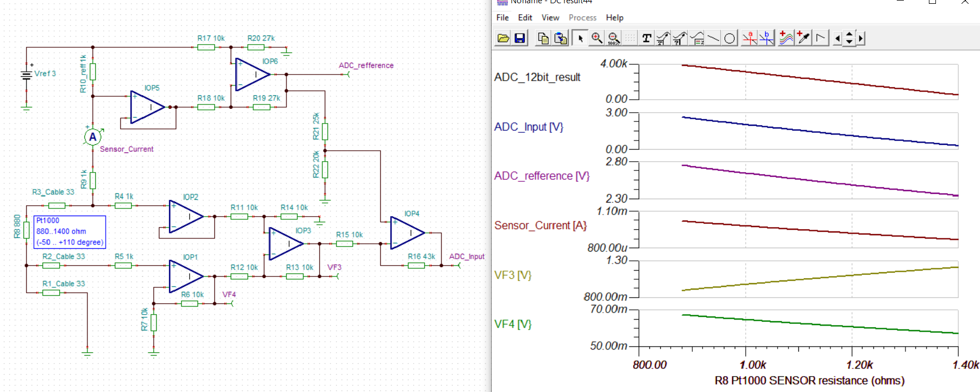Select the Circle drawing tool
Viewport: 980px width, 392px height.
[730, 38]
